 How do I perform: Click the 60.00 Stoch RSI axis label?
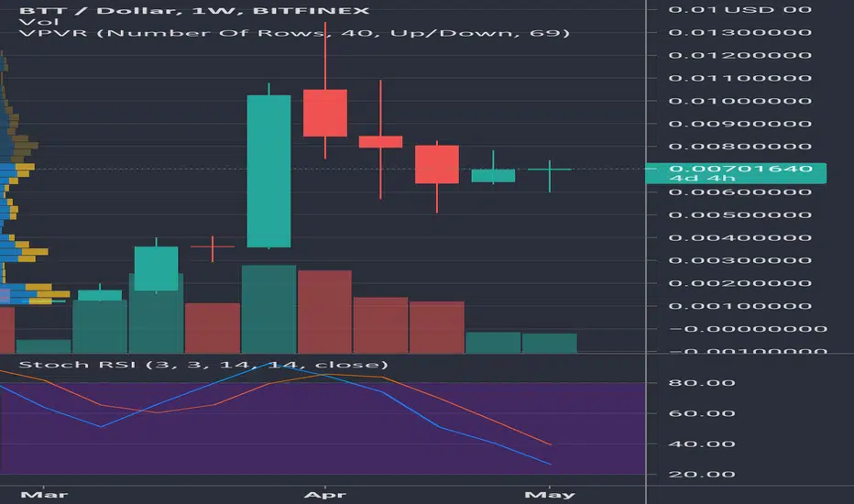click(702, 413)
